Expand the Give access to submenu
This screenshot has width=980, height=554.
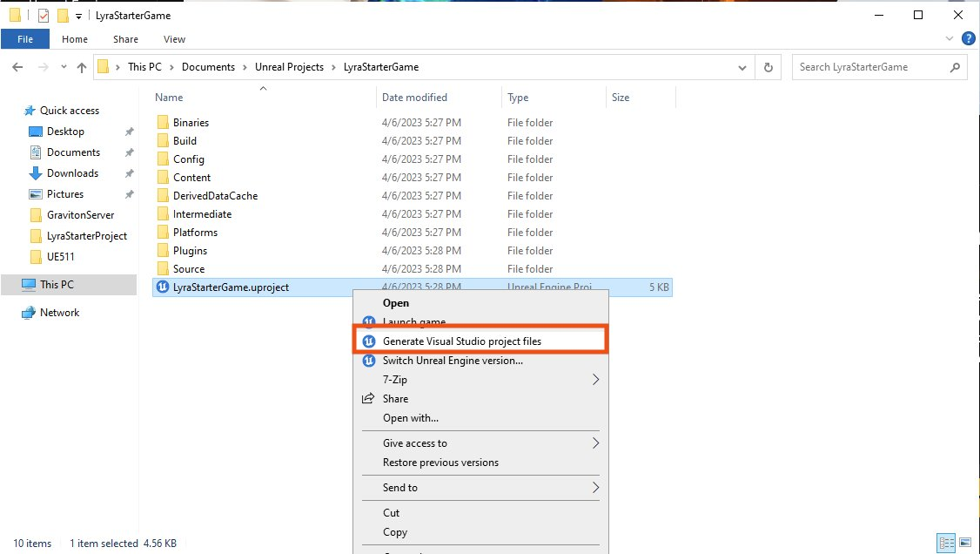pyautogui.click(x=595, y=443)
